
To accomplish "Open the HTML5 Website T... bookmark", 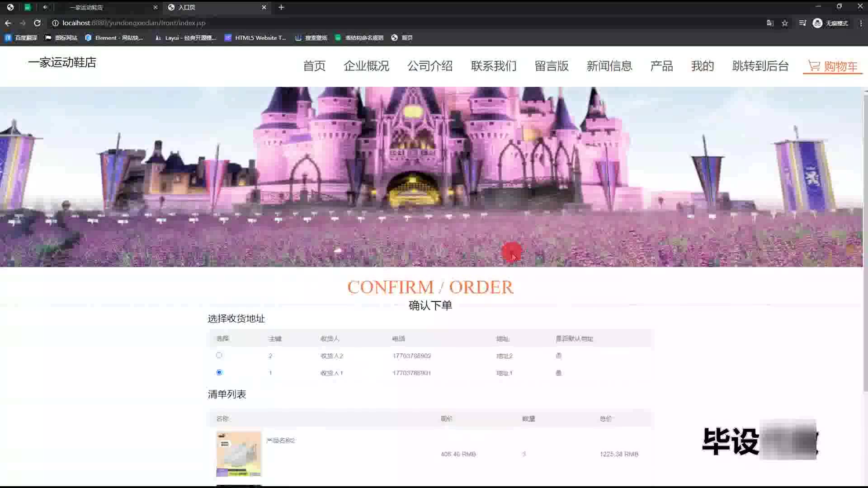I will point(255,38).
